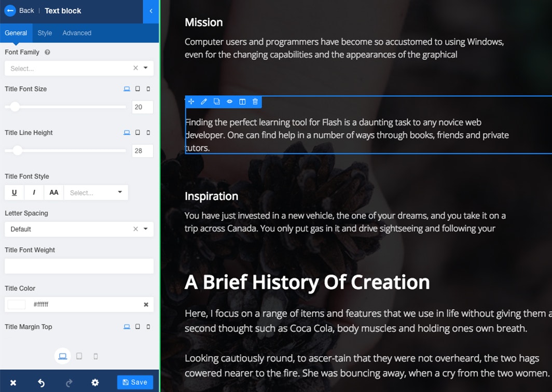
Task: Switch to the Style tab
Action: 44,33
